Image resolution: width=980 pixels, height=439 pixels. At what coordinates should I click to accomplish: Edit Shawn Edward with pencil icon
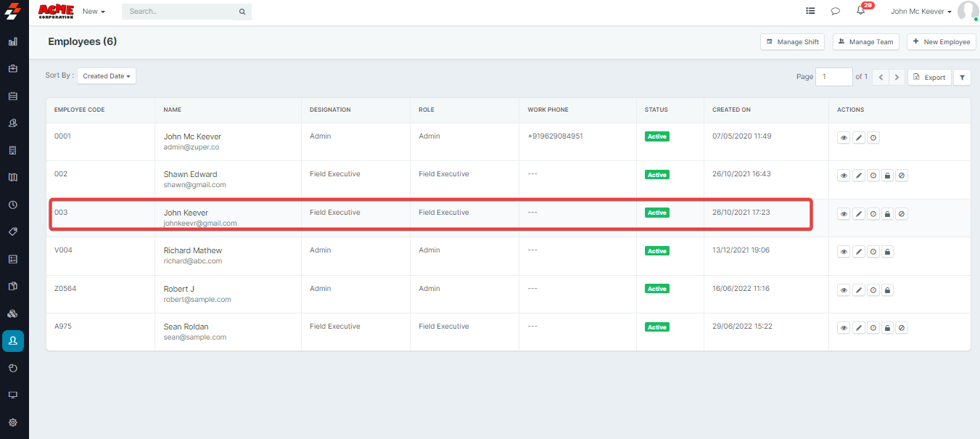point(858,176)
